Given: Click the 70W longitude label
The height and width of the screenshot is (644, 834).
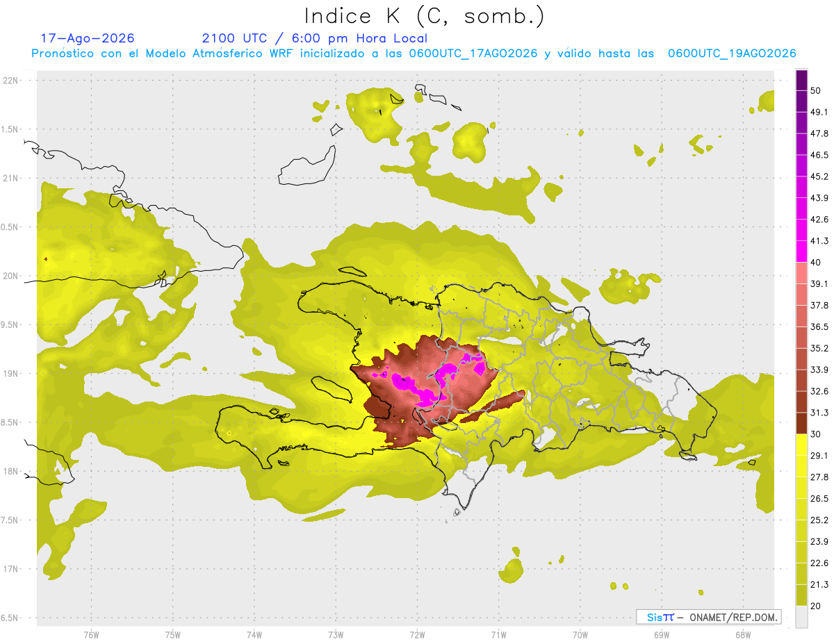Looking at the screenshot, I should [580, 634].
